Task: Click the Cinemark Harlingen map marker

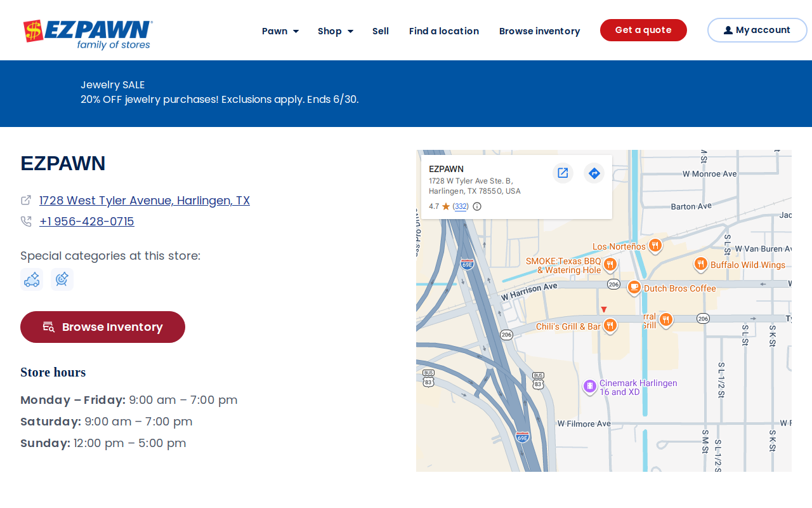Action: 590,386
